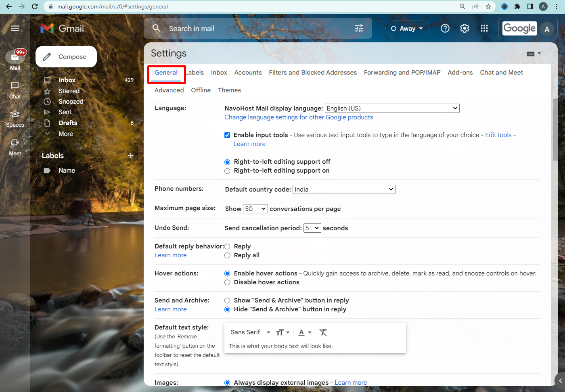This screenshot has width=565, height=392.
Task: Open the text color picker in Default text style
Action: (x=305, y=332)
